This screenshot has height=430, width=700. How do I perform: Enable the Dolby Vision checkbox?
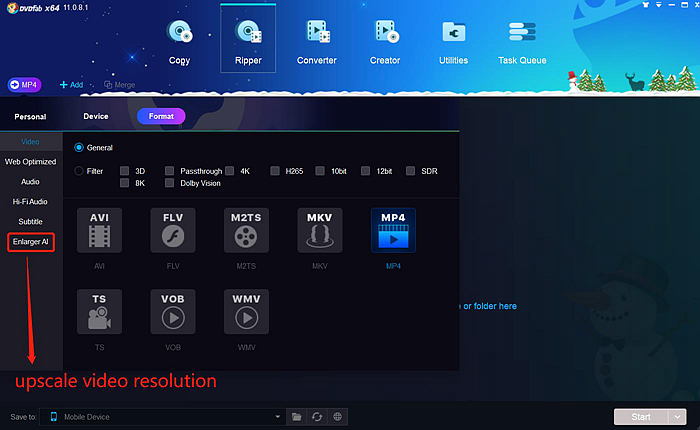pyautogui.click(x=169, y=183)
